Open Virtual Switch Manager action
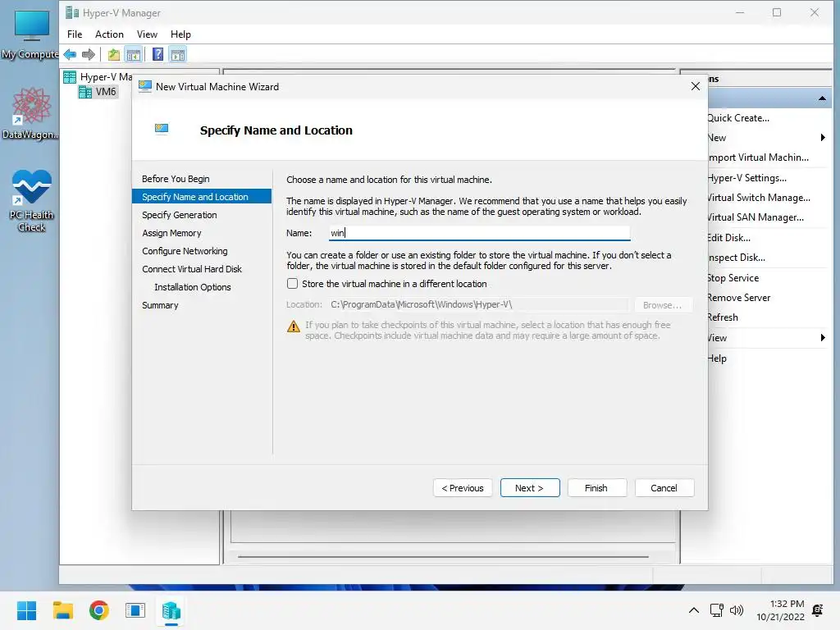Viewport: 840px width, 630px height. tap(759, 198)
